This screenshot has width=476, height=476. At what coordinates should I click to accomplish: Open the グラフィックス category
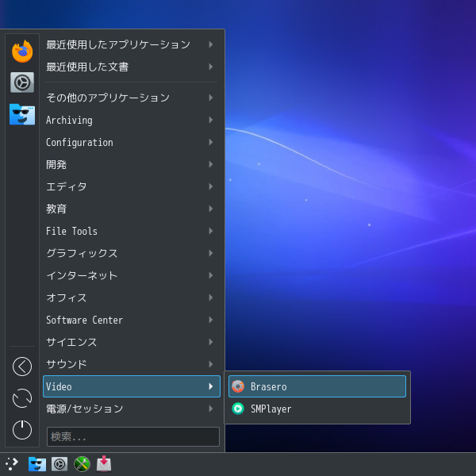click(132, 253)
